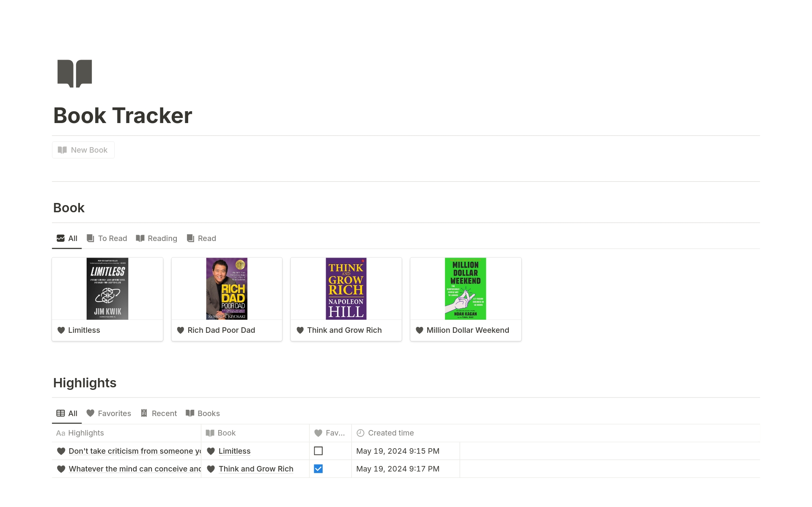This screenshot has height=507, width=812.
Task: Show the Favorites highlights view
Action: [109, 414]
